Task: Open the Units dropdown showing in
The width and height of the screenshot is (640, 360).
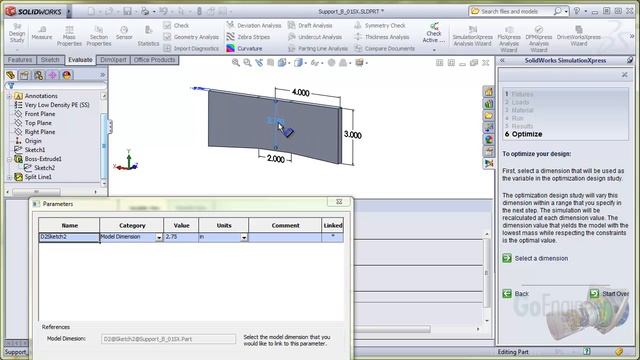Action: 244,238
